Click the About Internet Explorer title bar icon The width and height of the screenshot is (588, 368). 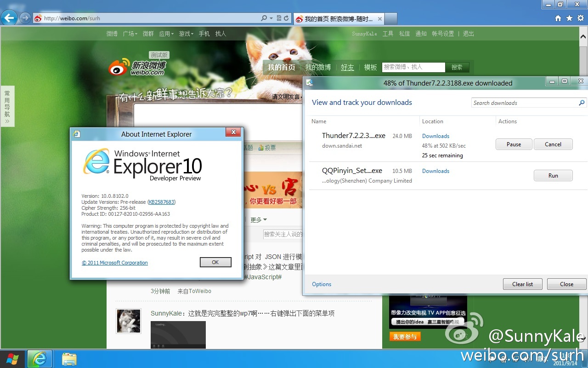pos(77,134)
